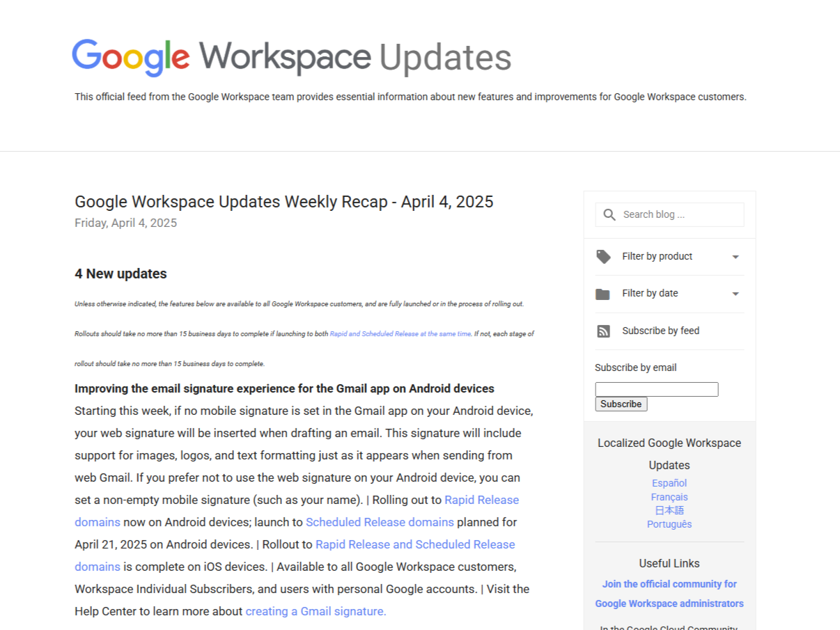Switch to Português localized updates
This screenshot has width=840, height=630.
point(669,524)
